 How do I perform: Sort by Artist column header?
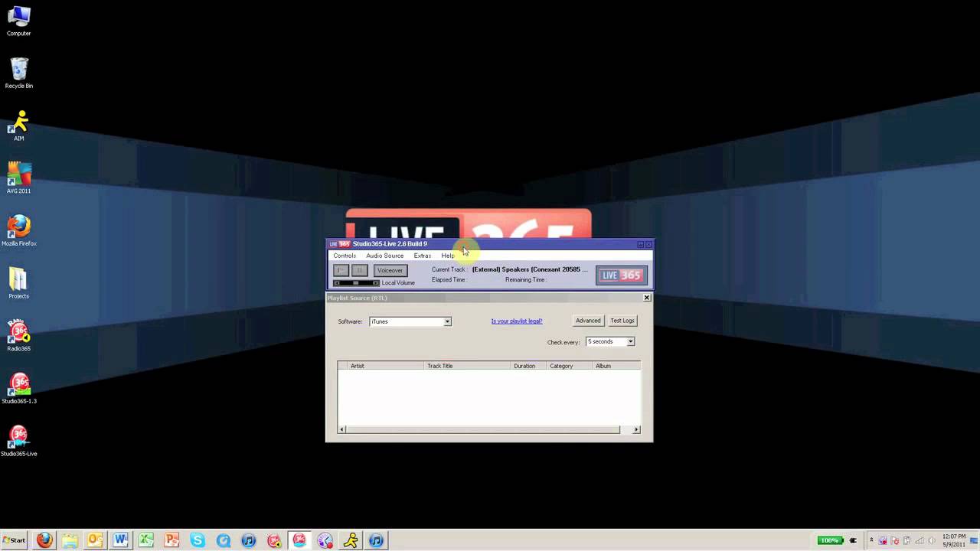tap(386, 366)
